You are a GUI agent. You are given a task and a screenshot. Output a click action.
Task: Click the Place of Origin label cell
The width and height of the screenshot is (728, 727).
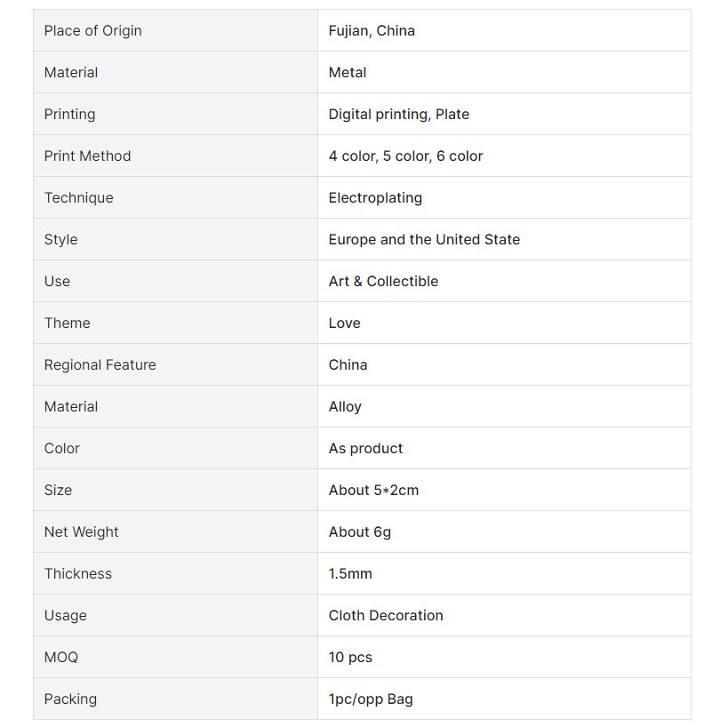coord(92,30)
